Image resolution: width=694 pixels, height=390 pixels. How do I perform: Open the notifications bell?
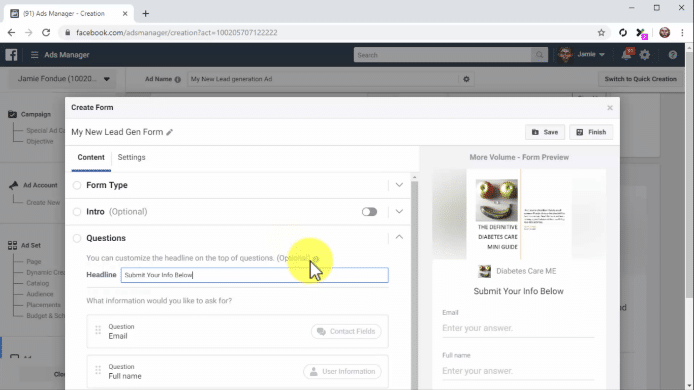point(626,55)
